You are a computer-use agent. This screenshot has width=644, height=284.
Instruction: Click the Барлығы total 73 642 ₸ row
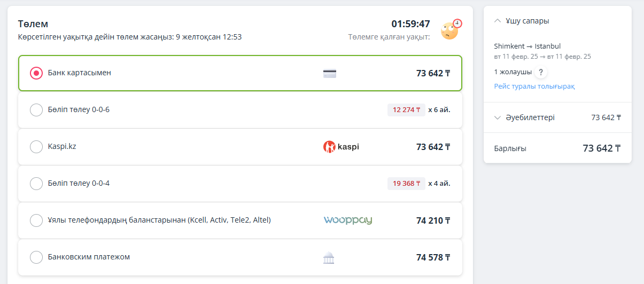click(x=557, y=148)
